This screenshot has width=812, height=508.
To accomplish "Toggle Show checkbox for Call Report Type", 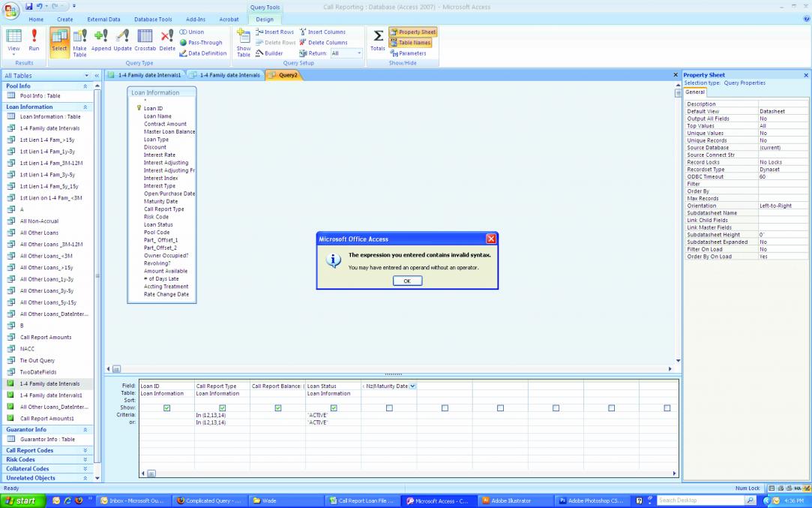I will 222,408.
